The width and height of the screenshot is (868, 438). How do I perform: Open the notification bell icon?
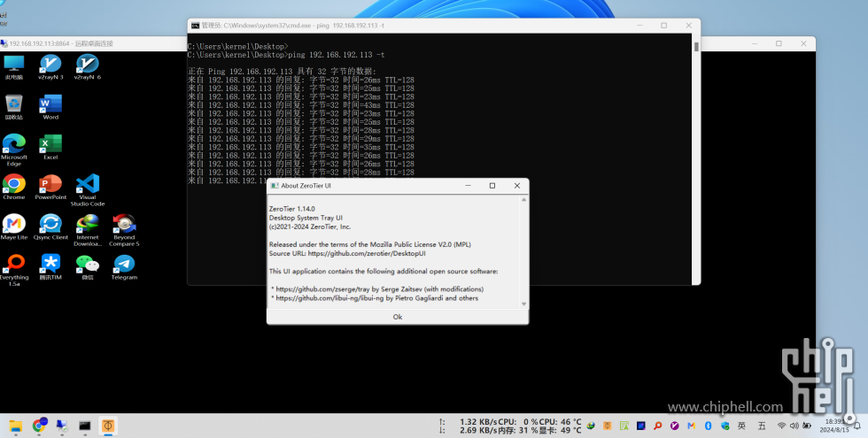857,426
